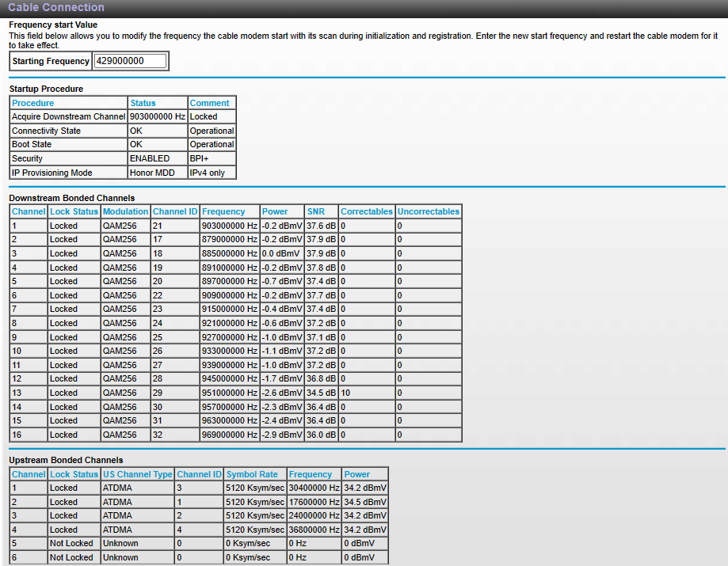Click the Starting Frequency input field
This screenshot has width=728, height=566.
(x=130, y=61)
